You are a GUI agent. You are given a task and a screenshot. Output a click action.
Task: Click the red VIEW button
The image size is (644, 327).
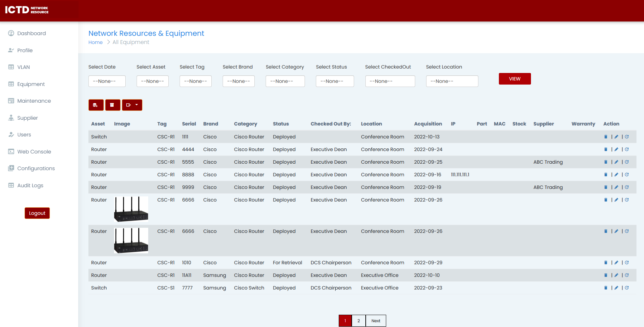515,79
